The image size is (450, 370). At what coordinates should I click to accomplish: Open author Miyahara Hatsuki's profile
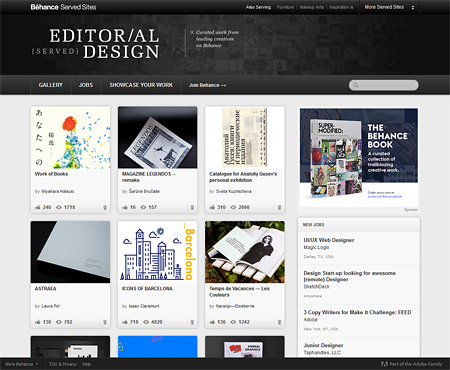pos(58,191)
